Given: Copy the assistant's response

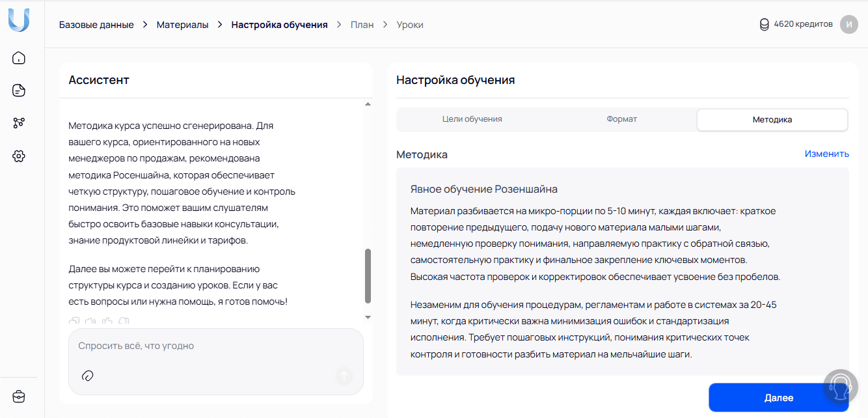Looking at the screenshot, I should (74, 321).
